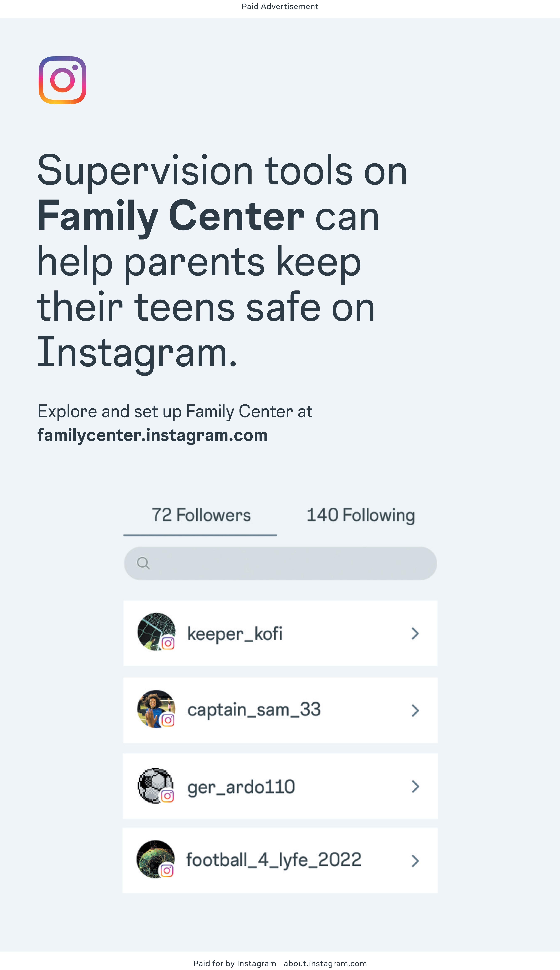Click football_4_lyfe_2022's Instagram badge icon
The image size is (560, 970).
point(167,870)
